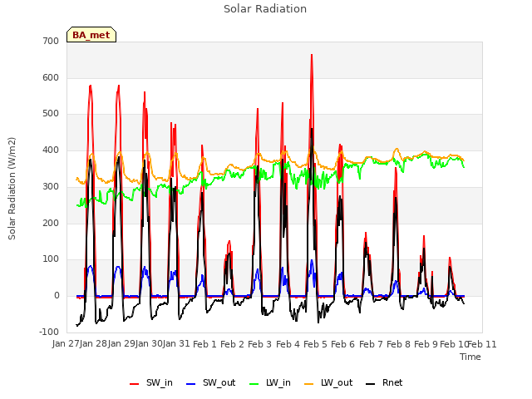Viewport: 532px width, 399px height.
Task: Click the Feb 9 x-axis date label
Action: [x=426, y=344]
